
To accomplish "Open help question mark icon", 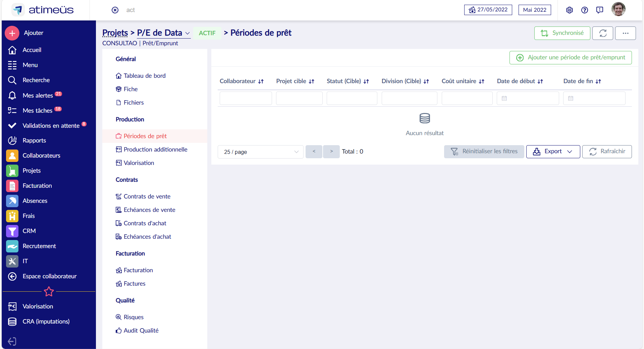I will (585, 10).
